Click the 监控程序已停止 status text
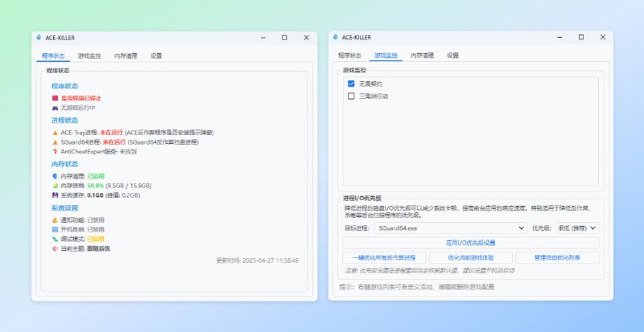This screenshot has height=332, width=644. pyautogui.click(x=81, y=99)
